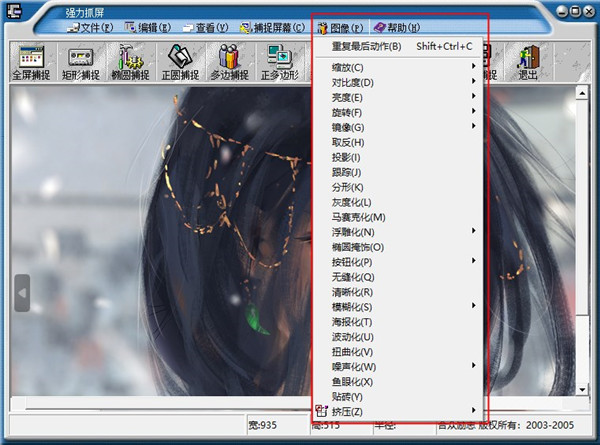Minimize the 强力抓屏 window

point(562,11)
